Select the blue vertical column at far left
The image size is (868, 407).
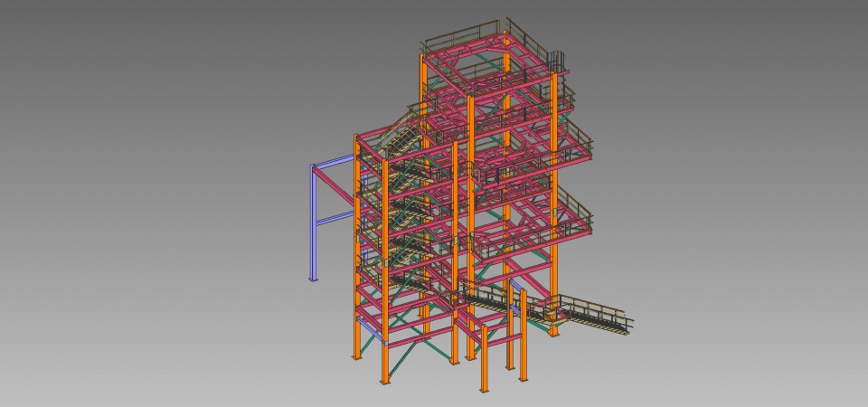(x=314, y=226)
